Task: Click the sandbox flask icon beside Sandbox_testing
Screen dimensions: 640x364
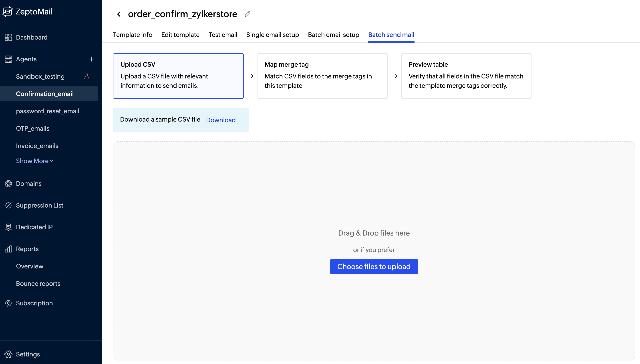Action: click(87, 76)
